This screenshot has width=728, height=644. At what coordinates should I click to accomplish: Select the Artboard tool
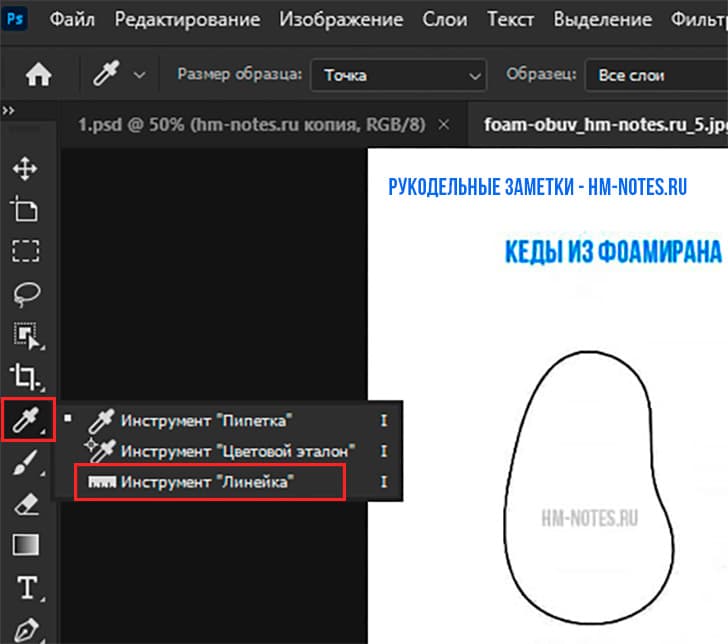[x=24, y=209]
